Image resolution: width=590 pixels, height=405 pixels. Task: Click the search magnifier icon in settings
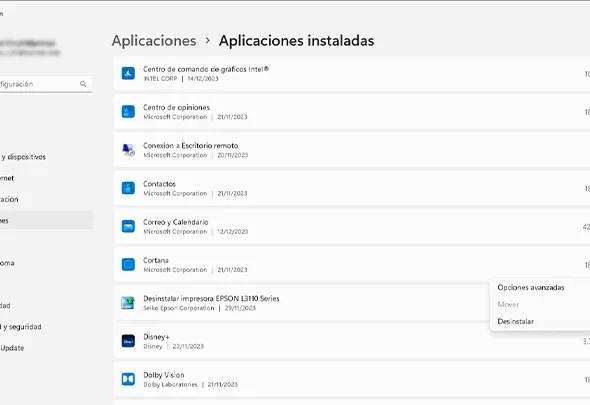click(83, 84)
